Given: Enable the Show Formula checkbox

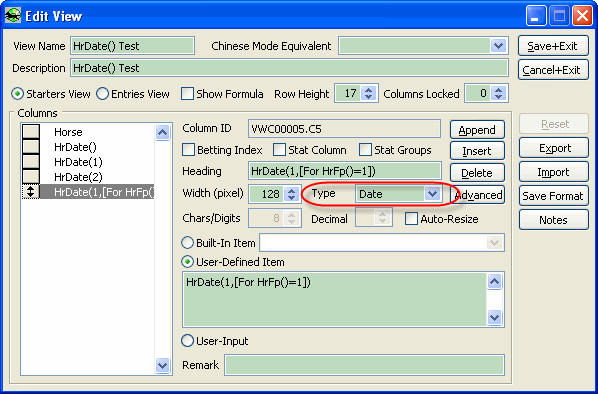Looking at the screenshot, I should pyautogui.click(x=187, y=94).
